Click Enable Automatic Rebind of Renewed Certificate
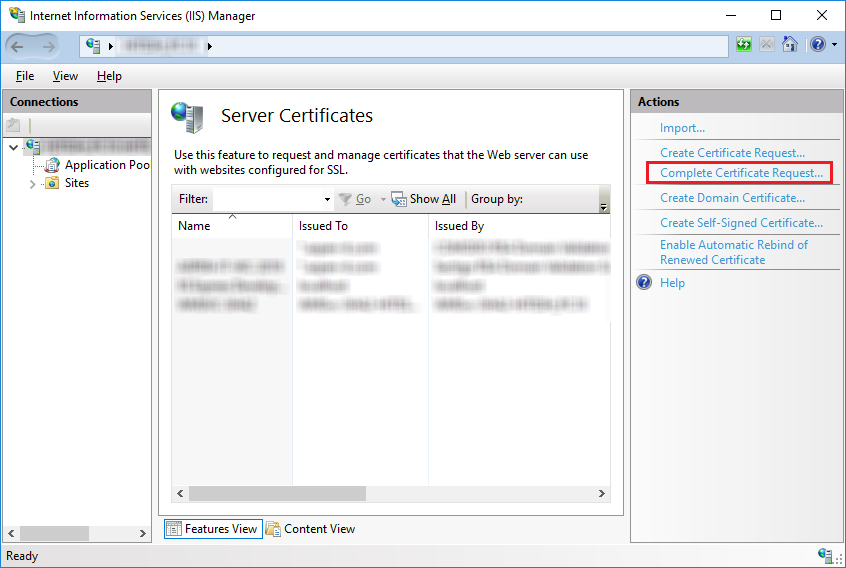This screenshot has width=846, height=568. point(734,252)
